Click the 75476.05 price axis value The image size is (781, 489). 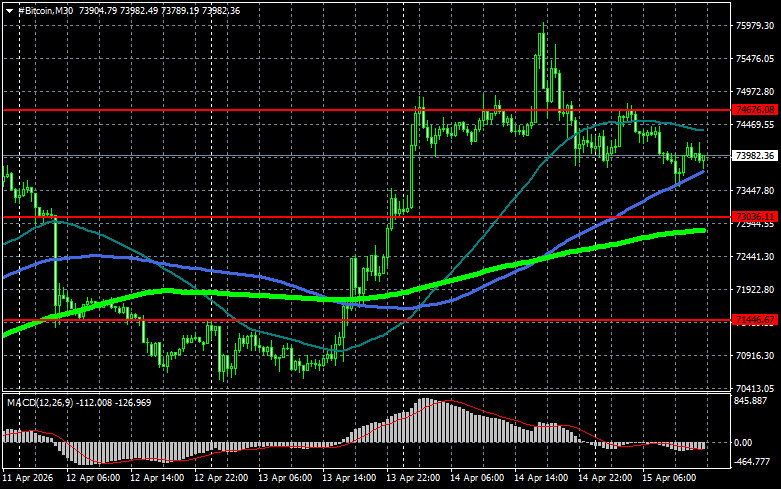click(x=755, y=59)
